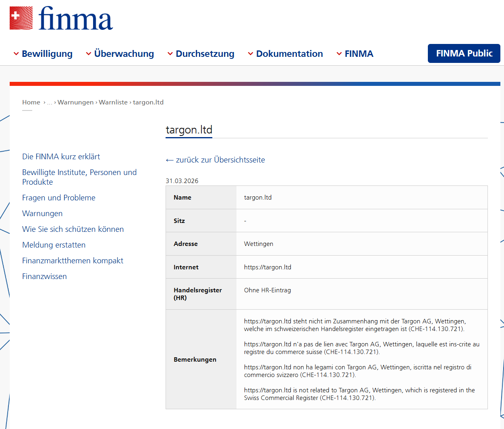
Task: Go to Home breadcrumb
Action: point(31,102)
